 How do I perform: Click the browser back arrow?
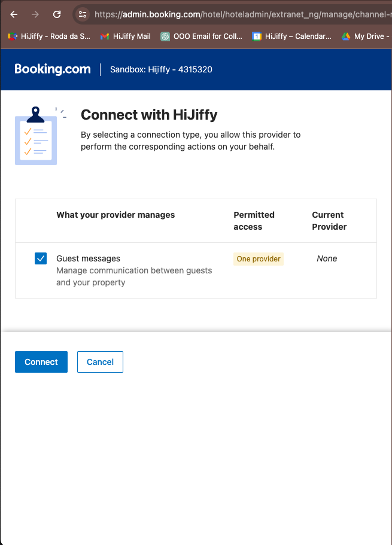pos(14,14)
